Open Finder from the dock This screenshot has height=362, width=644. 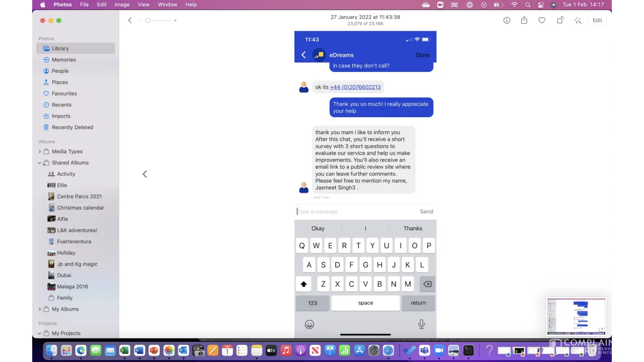click(x=51, y=350)
